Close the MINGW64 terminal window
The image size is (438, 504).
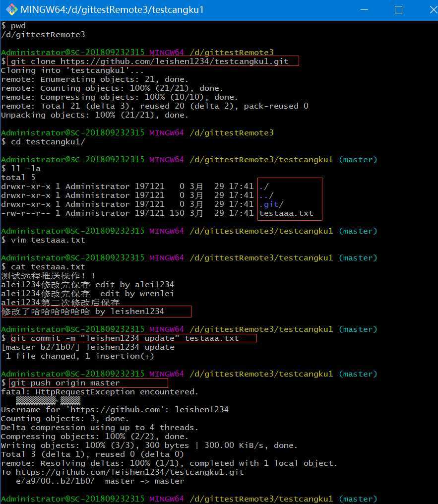coord(434,9)
